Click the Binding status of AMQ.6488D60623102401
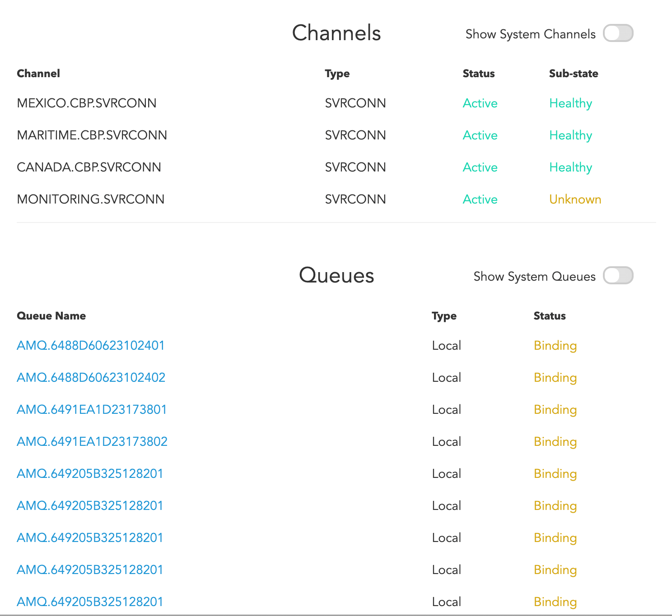 click(x=555, y=346)
